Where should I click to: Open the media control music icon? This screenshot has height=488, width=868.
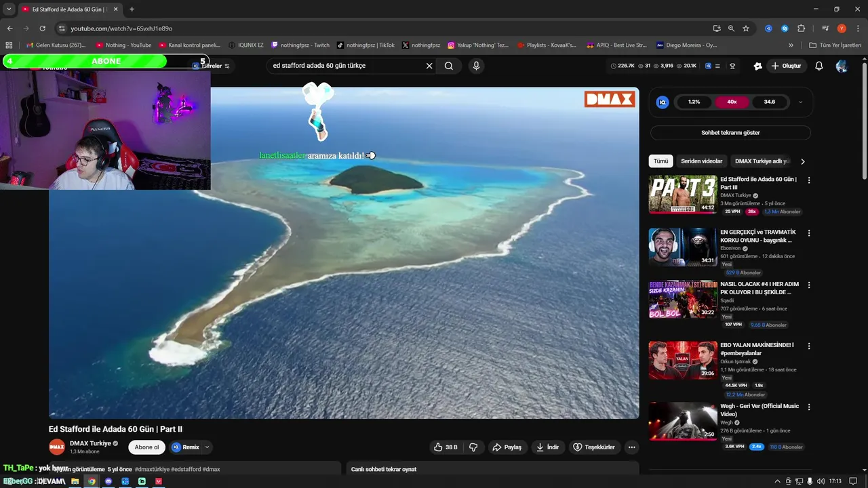click(825, 28)
